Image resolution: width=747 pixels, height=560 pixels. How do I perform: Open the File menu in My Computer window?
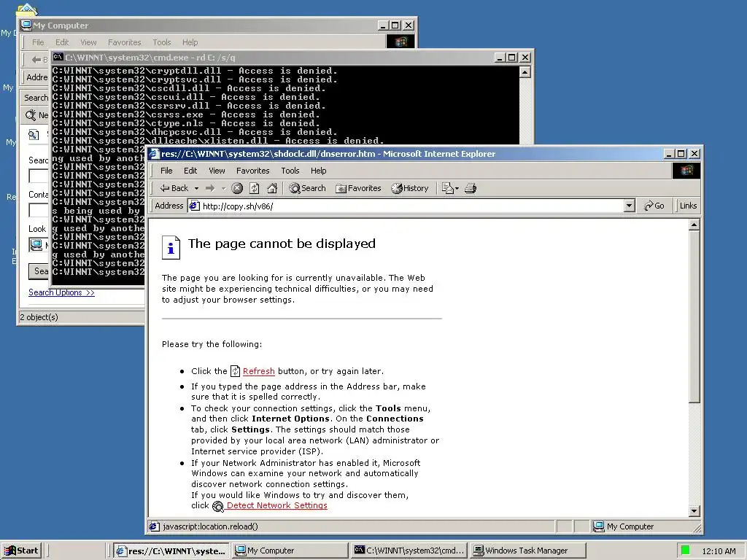(x=38, y=42)
